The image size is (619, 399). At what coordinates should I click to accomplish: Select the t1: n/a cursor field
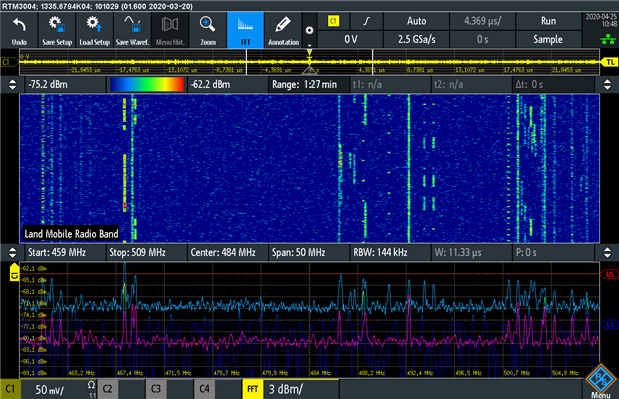click(390, 84)
